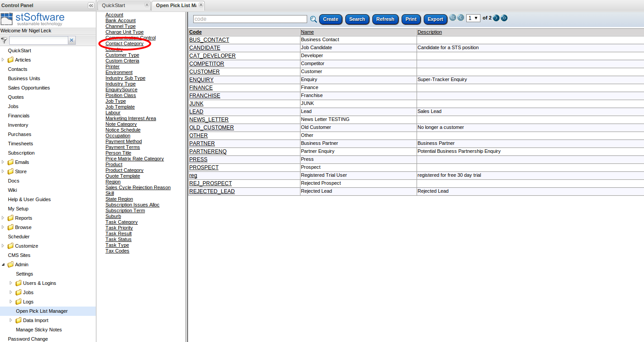The width and height of the screenshot is (644, 342).
Task: Go to next page with single-arrow icon
Action: 497,18
